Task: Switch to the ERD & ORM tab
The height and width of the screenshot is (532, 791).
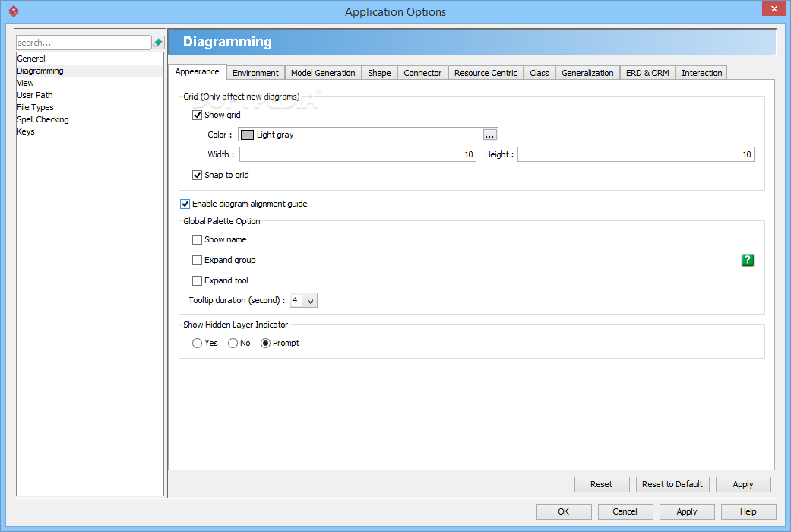Action: [x=647, y=73]
